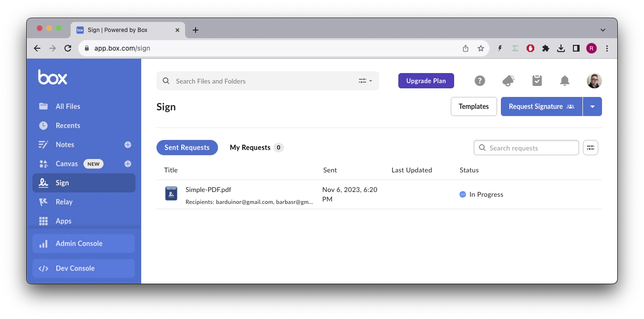Click the Nov 6, 2023 sent date
644x319 pixels.
350,194
